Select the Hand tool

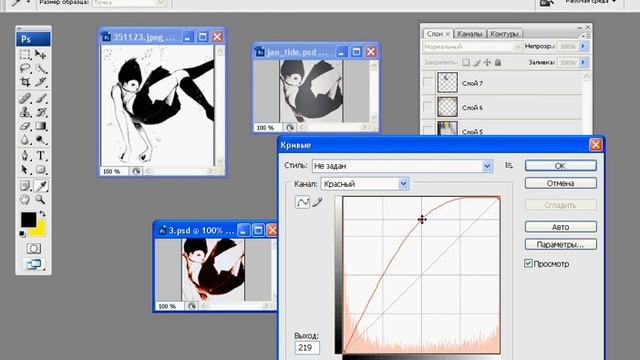(25, 200)
